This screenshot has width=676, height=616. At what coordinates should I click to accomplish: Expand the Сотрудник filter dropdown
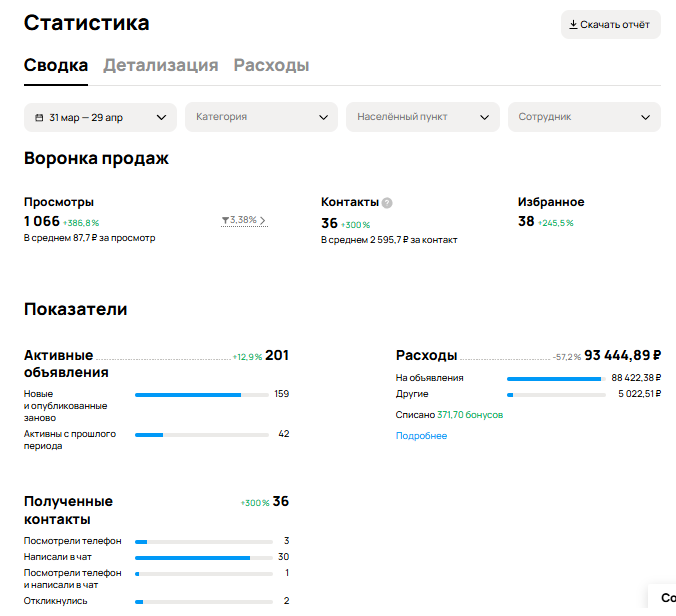click(x=583, y=117)
